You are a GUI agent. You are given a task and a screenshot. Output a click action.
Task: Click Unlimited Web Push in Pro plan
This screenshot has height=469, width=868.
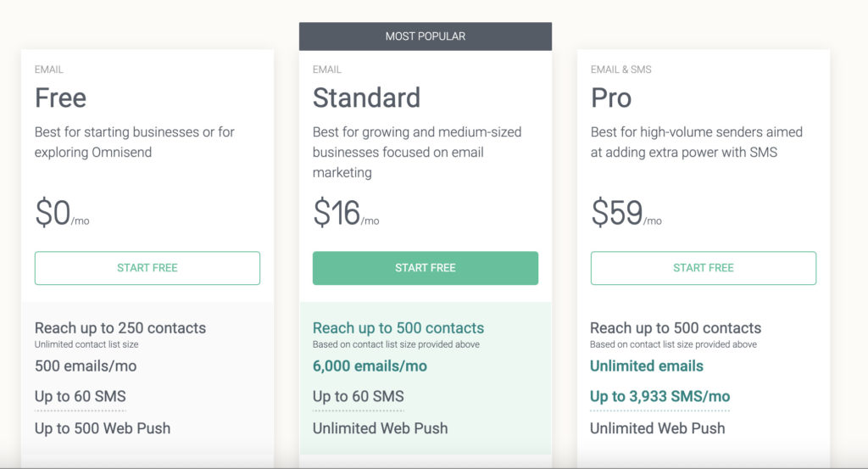658,428
